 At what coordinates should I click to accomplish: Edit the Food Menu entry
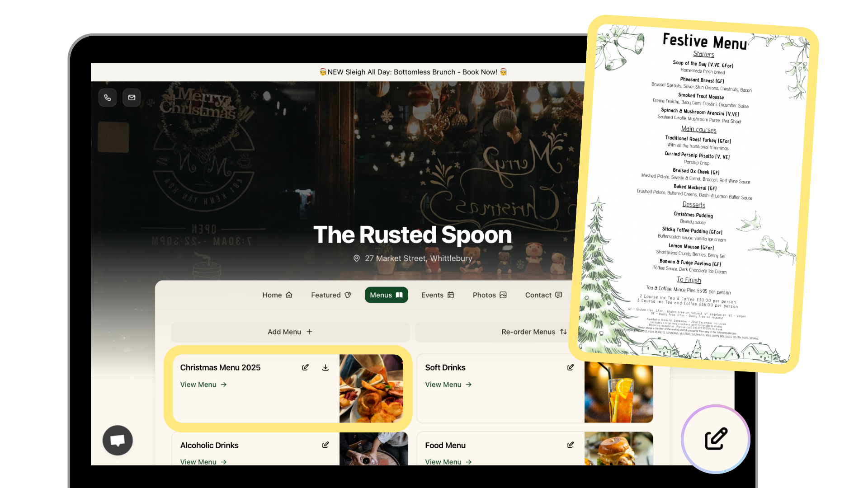[x=571, y=445]
